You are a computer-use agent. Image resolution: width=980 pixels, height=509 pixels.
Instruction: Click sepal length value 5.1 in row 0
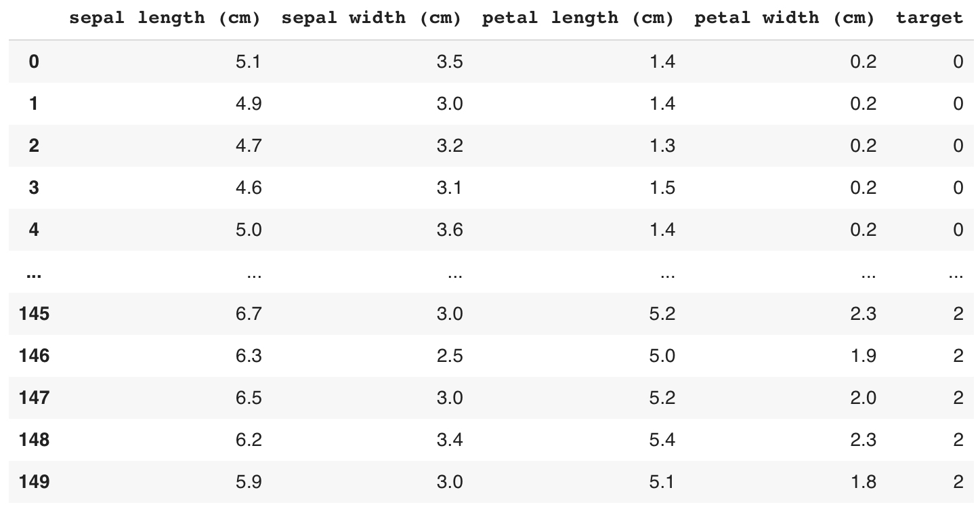pyautogui.click(x=249, y=62)
